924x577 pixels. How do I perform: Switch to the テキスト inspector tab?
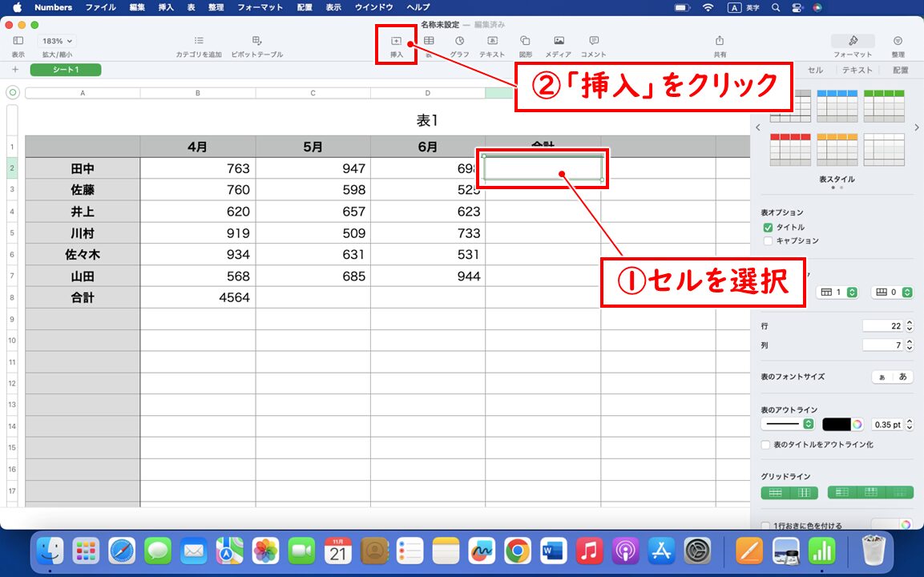point(856,70)
